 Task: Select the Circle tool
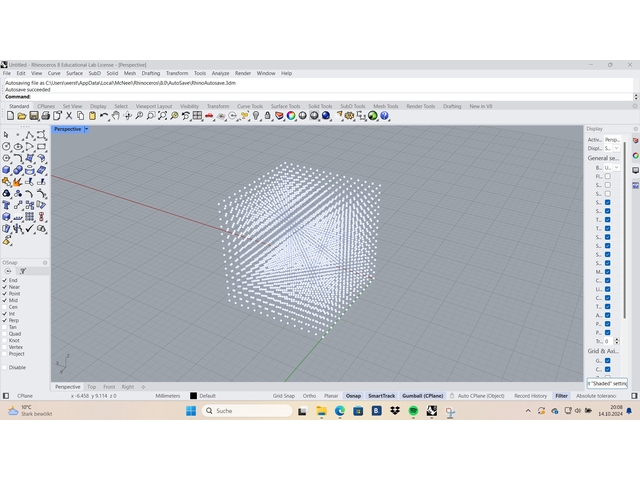tap(6, 147)
